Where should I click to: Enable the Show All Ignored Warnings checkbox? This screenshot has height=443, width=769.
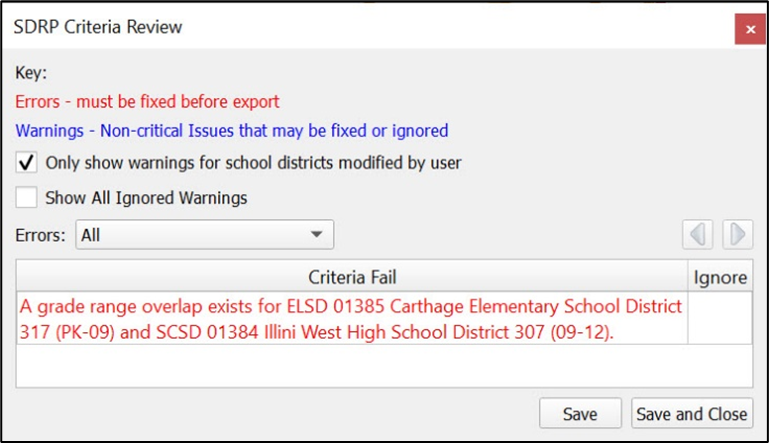click(27, 197)
